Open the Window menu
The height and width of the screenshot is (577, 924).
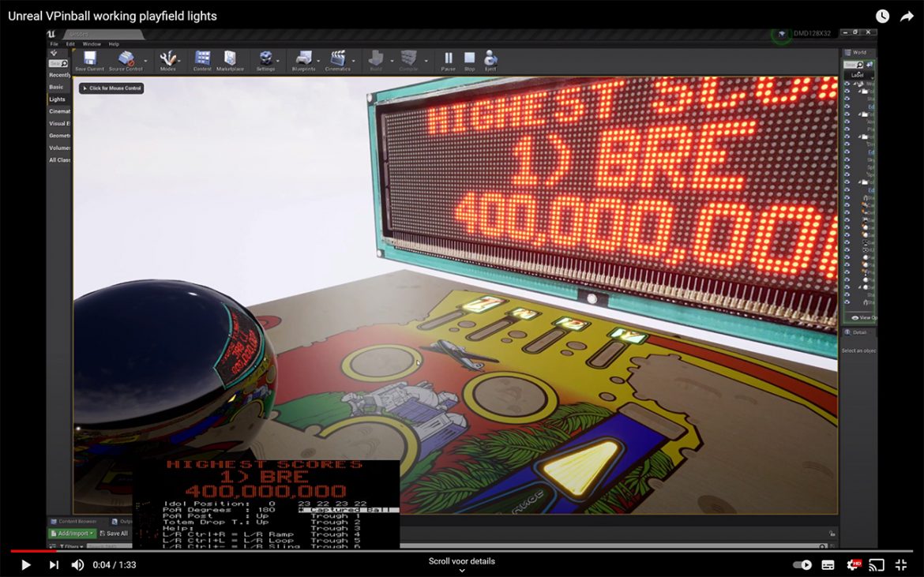(92, 44)
